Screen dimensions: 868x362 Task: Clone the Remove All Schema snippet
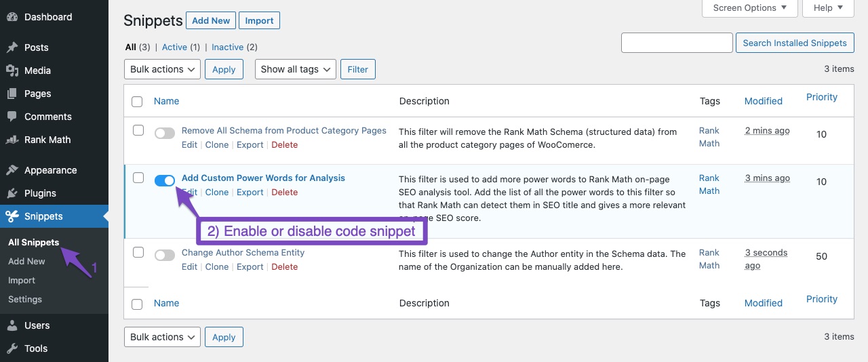click(217, 145)
